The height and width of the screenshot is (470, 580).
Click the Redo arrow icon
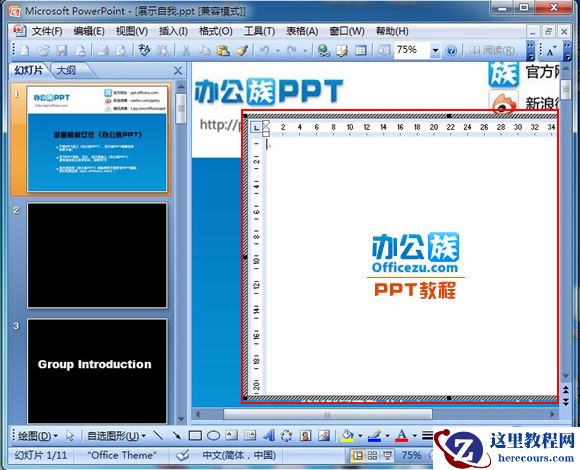[291, 50]
